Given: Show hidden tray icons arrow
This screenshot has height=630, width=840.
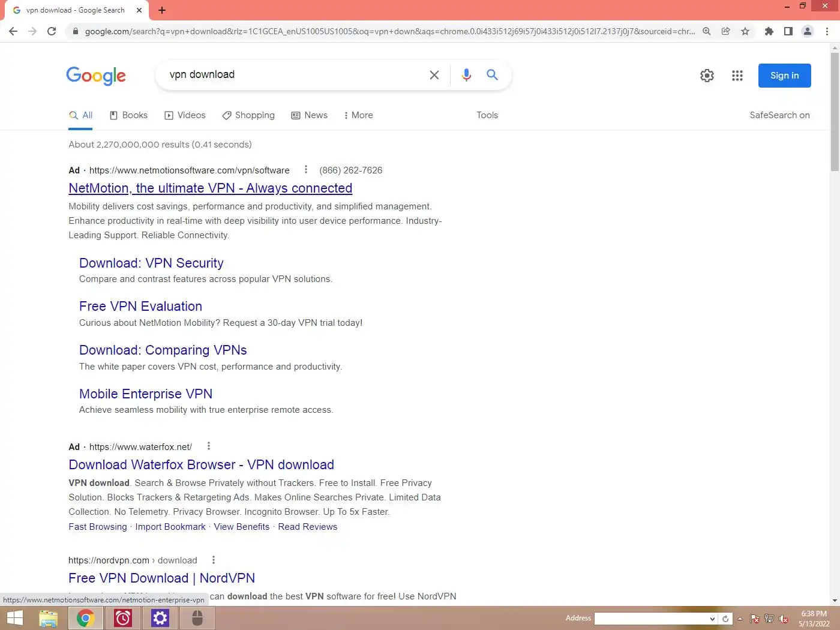Looking at the screenshot, I should (x=740, y=619).
